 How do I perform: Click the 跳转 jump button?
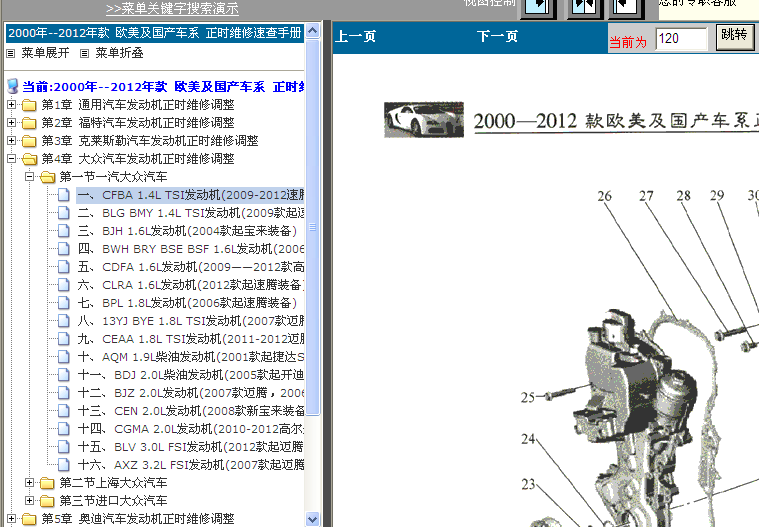coord(734,37)
